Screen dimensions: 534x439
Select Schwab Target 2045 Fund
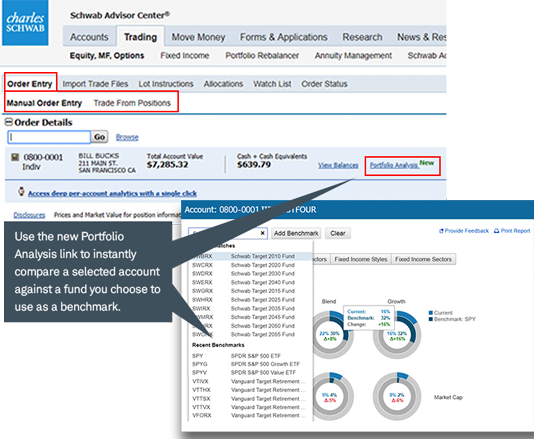tap(251, 317)
